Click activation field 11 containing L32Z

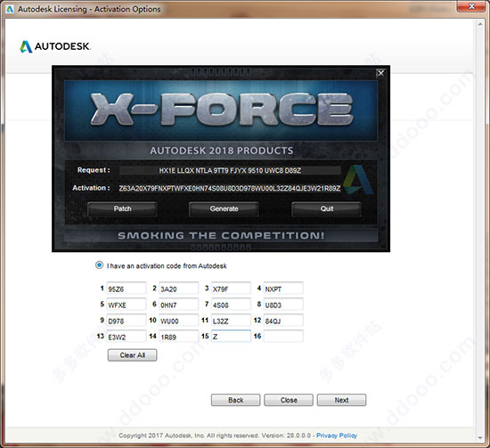pos(231,321)
